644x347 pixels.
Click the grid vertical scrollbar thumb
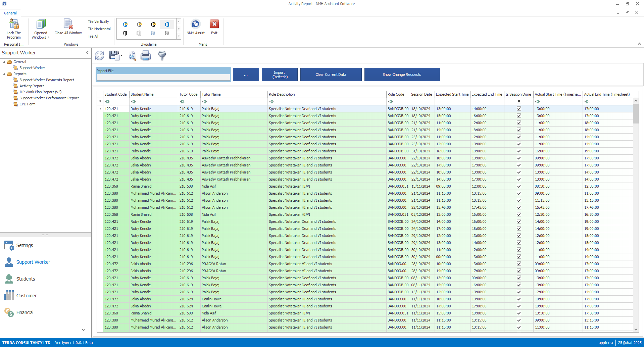636,113
